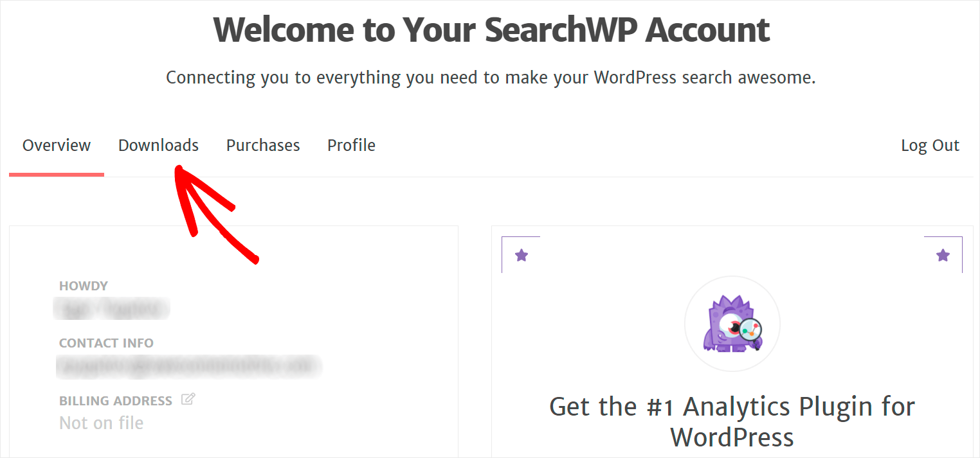Click the BILLING ADDRESS label
The image size is (980, 458).
click(116, 401)
